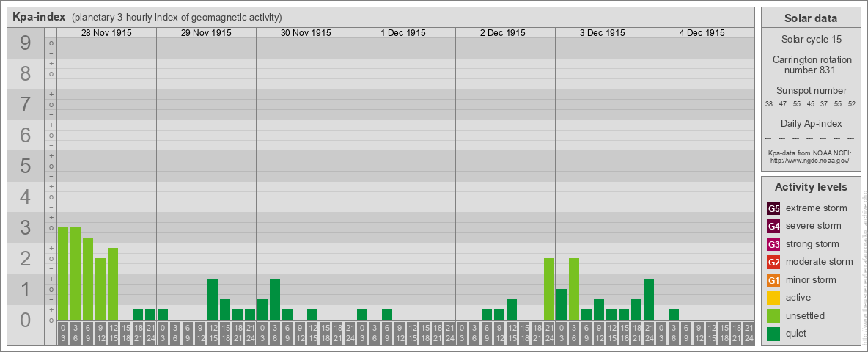Select the G3 strong storm badge
The image size is (868, 352).
pyautogui.click(x=773, y=244)
